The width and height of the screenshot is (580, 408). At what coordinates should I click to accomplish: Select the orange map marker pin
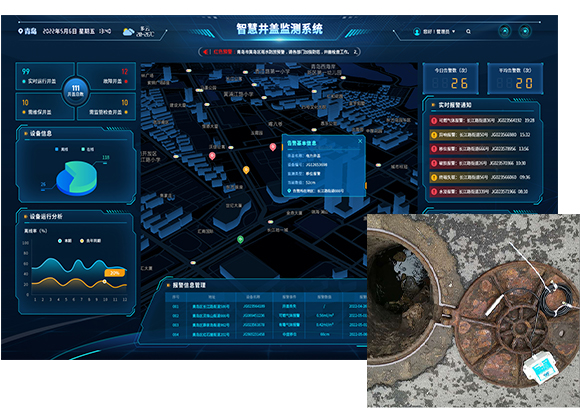[246, 170]
